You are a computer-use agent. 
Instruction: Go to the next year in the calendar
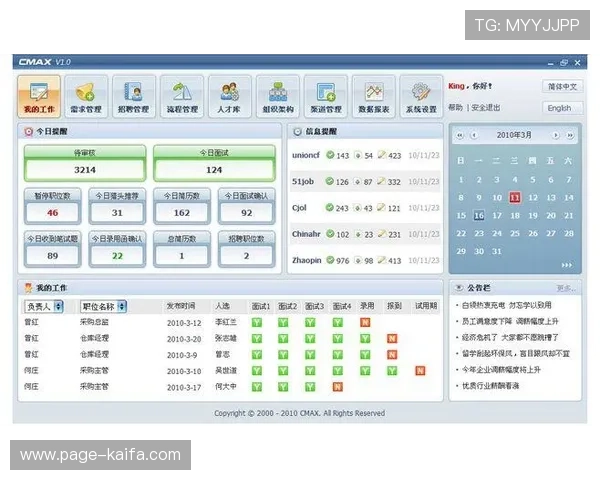point(570,135)
